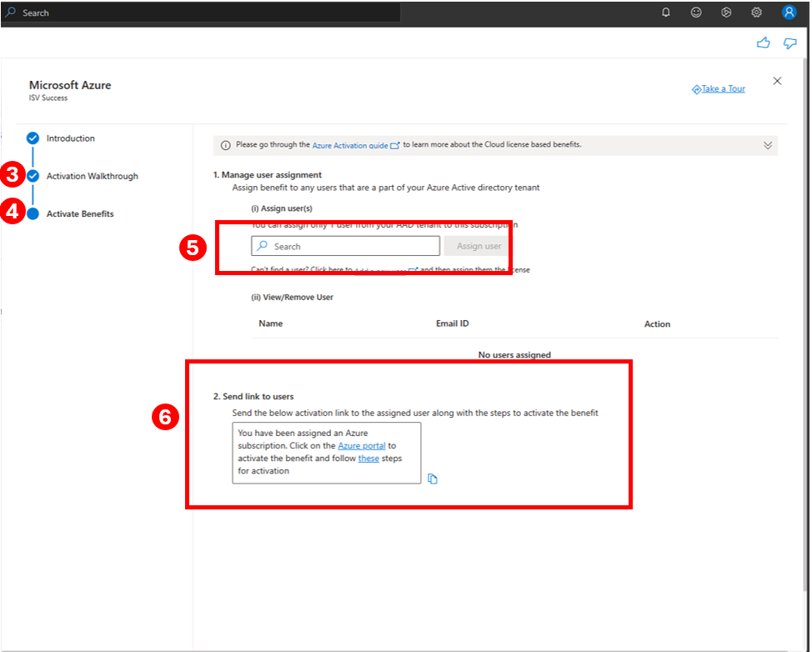Click the thumbs up icon

pos(764,43)
